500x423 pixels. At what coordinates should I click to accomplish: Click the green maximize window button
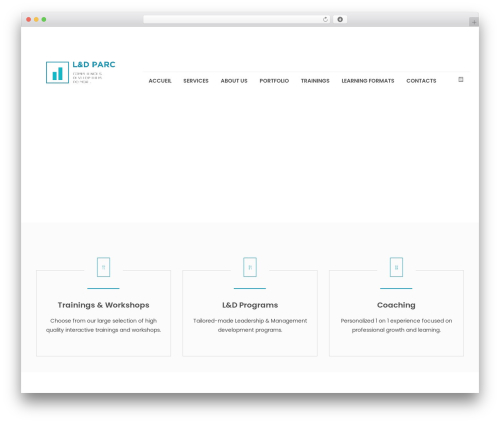[44, 20]
